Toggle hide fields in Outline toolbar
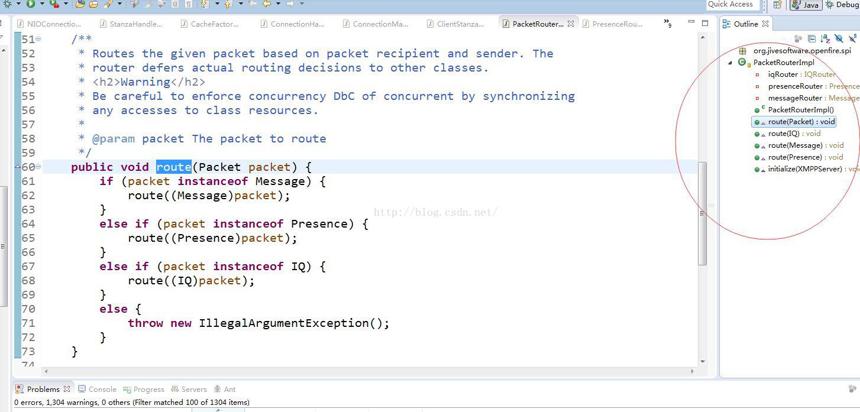The height and width of the screenshot is (412, 860). pos(839,38)
